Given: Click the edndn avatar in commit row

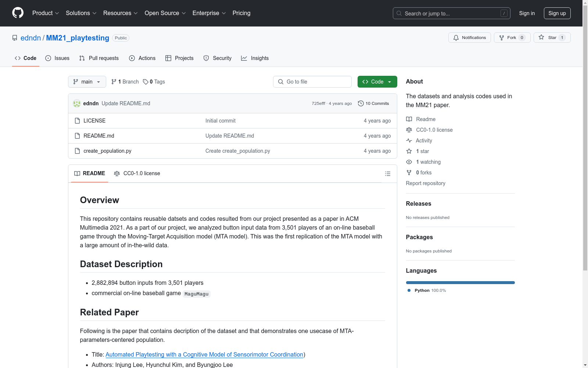Looking at the screenshot, I should [x=77, y=103].
